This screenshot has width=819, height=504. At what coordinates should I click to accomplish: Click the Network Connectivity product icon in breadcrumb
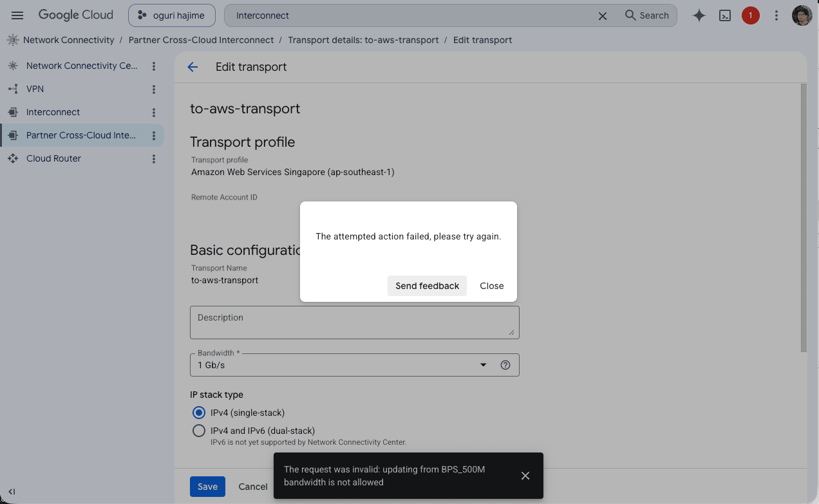(x=13, y=40)
